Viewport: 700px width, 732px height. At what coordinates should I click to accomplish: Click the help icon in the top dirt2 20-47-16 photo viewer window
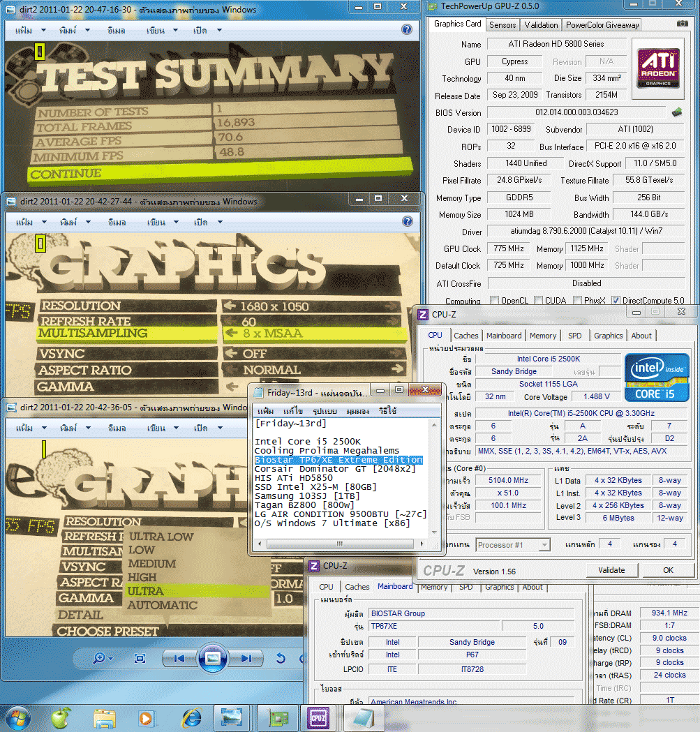tap(407, 29)
